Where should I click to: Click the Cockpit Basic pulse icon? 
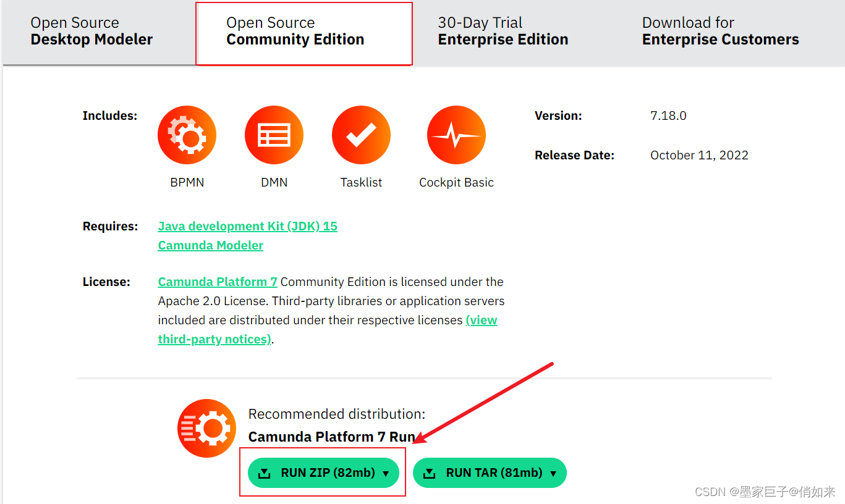pos(456,135)
